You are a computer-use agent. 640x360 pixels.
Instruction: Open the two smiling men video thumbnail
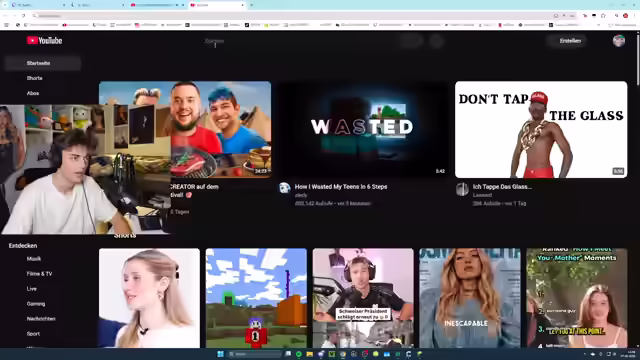point(220,129)
